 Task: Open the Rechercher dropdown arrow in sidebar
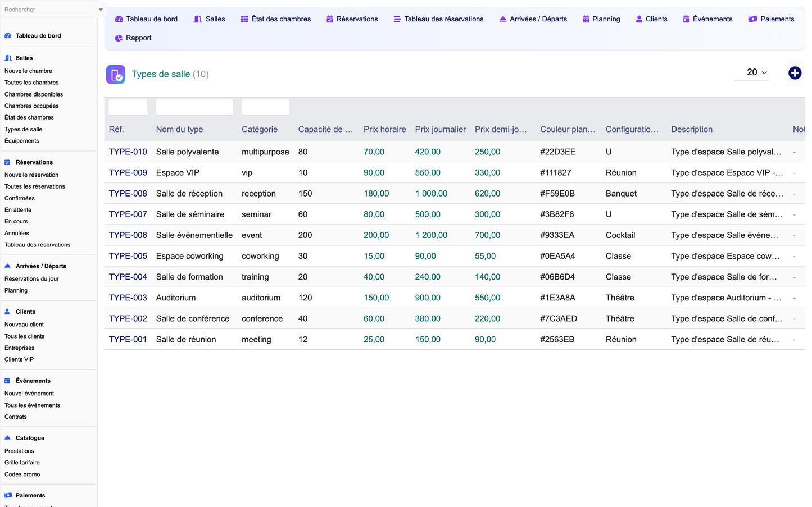click(101, 10)
